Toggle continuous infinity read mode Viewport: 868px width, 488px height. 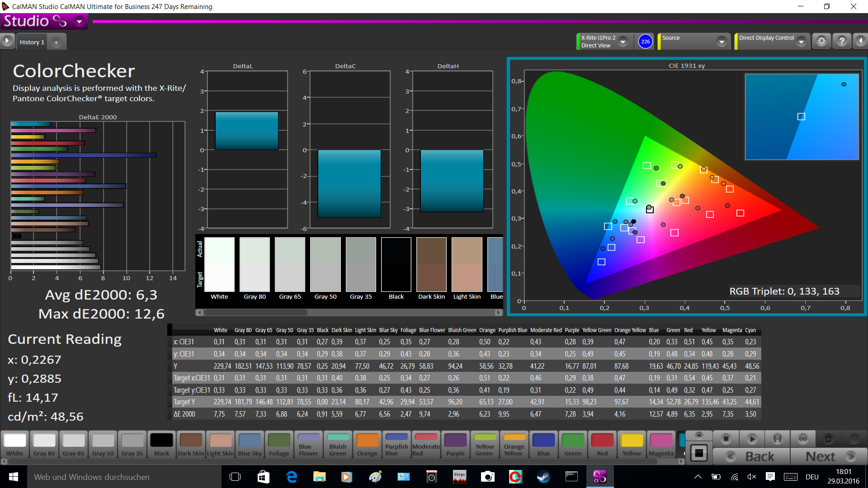tap(803, 439)
